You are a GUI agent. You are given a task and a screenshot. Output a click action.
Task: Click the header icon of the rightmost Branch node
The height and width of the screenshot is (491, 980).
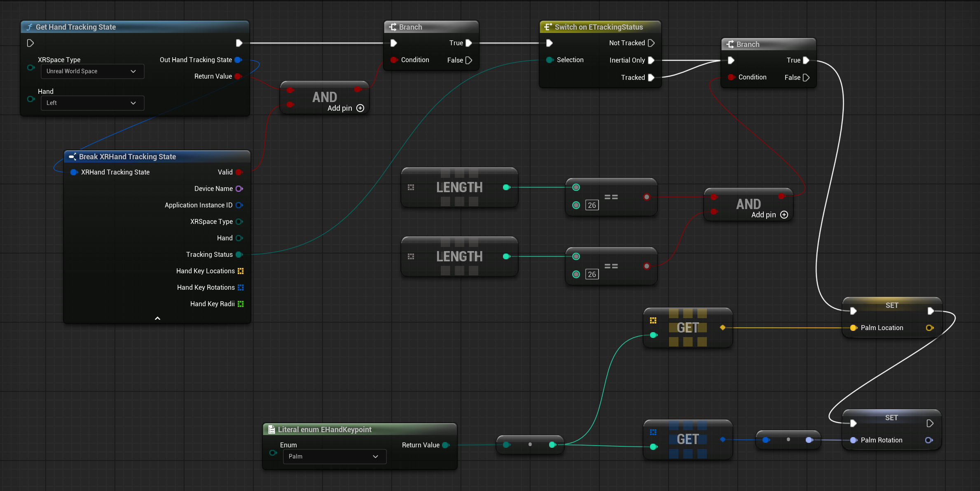(x=730, y=44)
